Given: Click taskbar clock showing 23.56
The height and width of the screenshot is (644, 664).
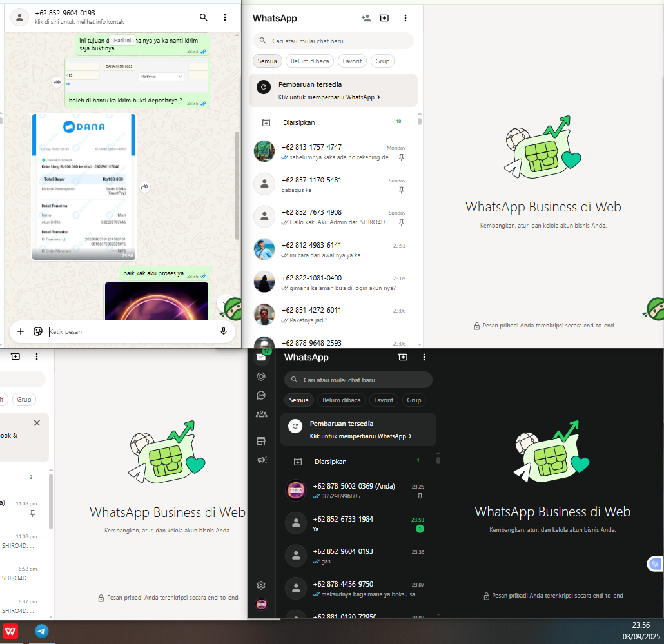Looking at the screenshot, I should pos(641,625).
